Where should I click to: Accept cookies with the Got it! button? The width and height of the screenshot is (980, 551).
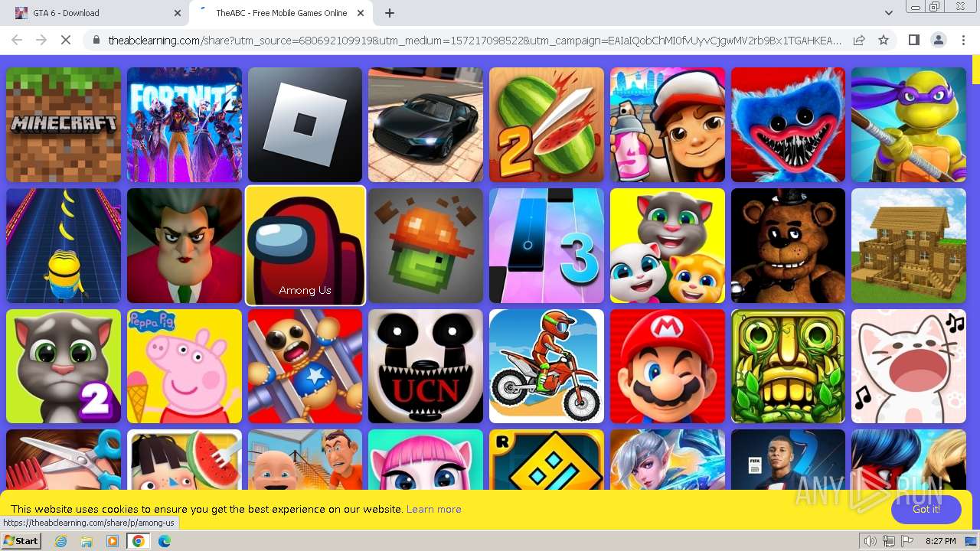tap(926, 509)
